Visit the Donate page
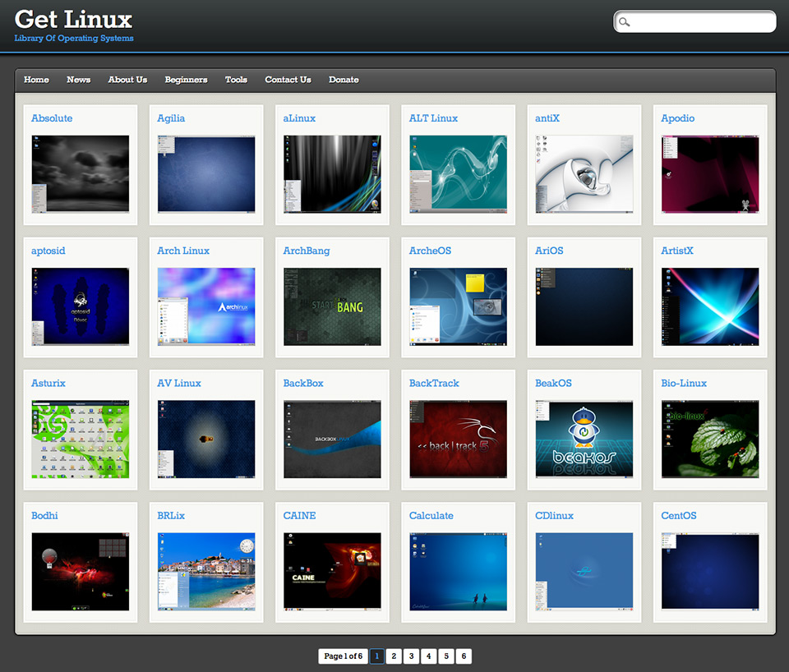This screenshot has width=789, height=672. click(x=344, y=80)
